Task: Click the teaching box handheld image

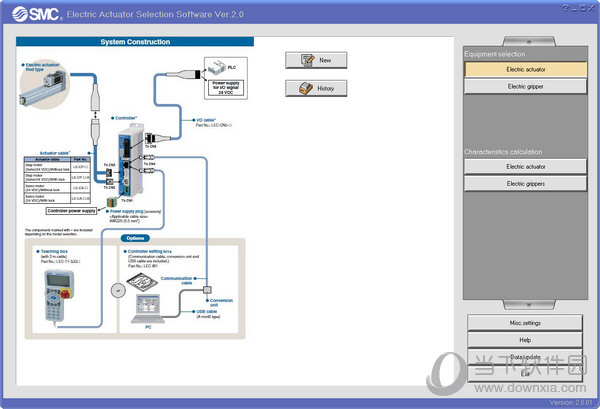Action: click(58, 296)
